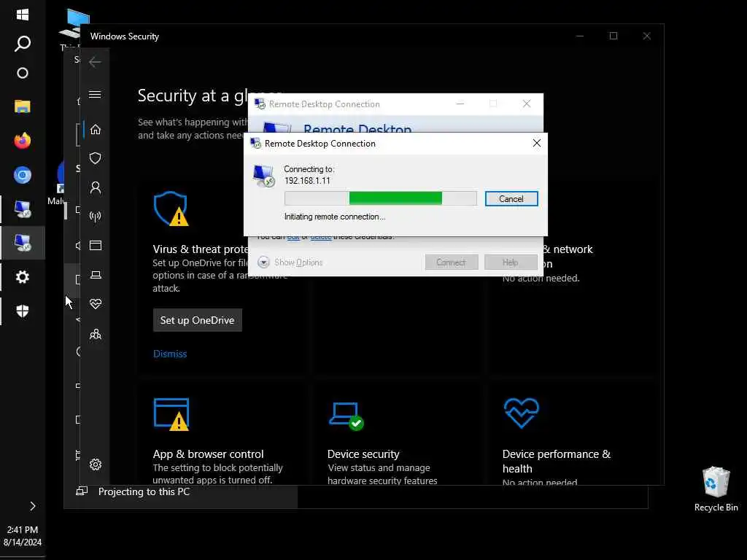
Task: Expand Show Options in Remote Desktop window
Action: [x=290, y=262]
